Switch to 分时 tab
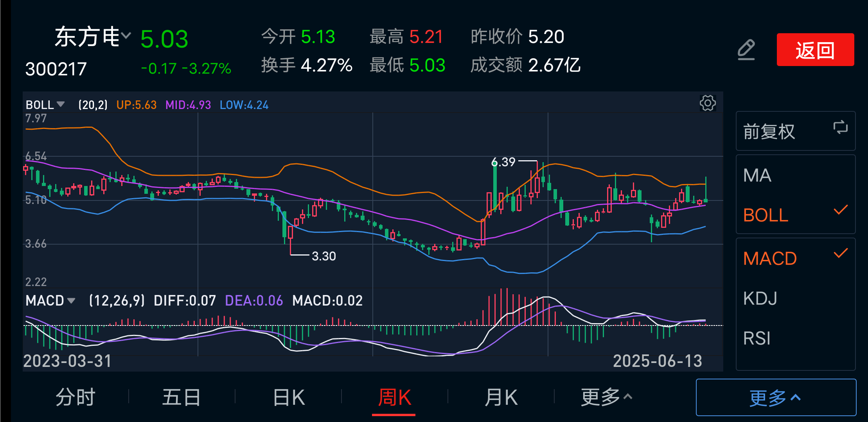This screenshot has width=868, height=422. pyautogui.click(x=75, y=397)
